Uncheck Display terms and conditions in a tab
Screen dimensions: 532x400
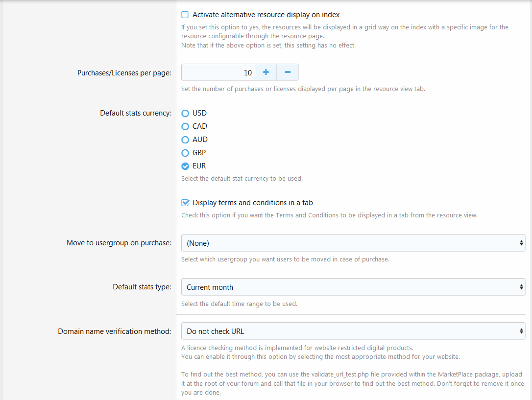[185, 203]
